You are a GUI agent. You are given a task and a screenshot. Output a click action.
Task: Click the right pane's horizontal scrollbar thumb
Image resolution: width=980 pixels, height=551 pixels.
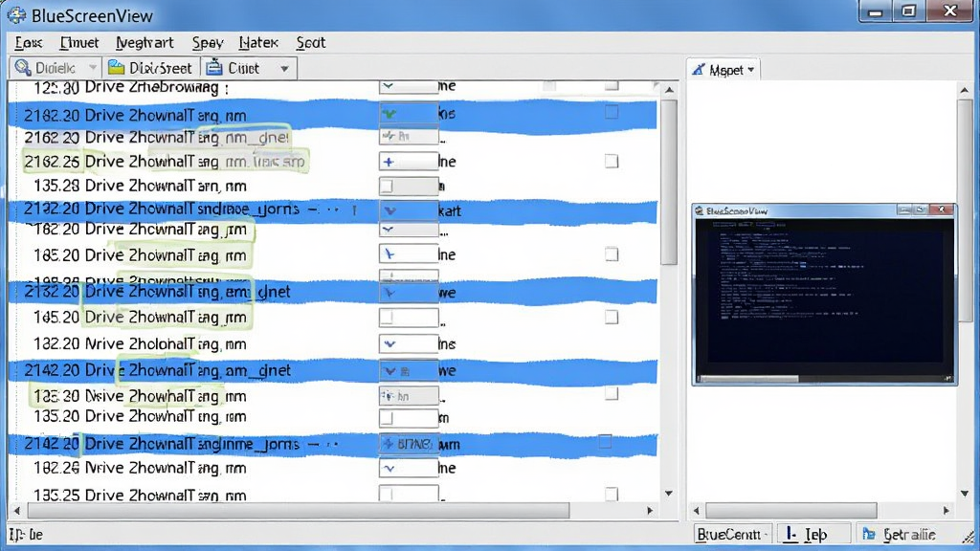click(x=791, y=511)
